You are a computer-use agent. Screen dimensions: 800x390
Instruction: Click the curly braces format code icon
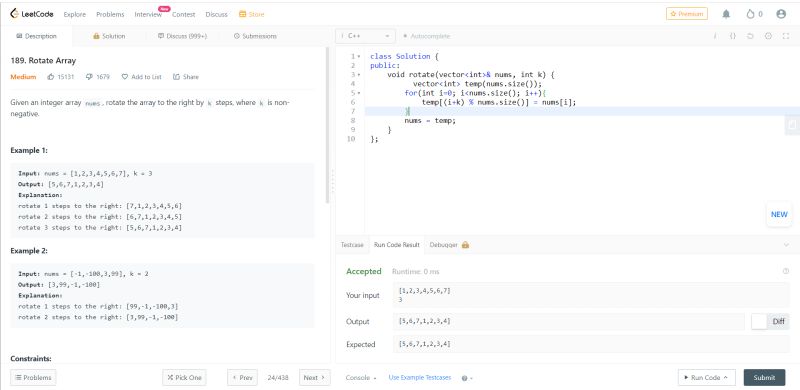732,36
